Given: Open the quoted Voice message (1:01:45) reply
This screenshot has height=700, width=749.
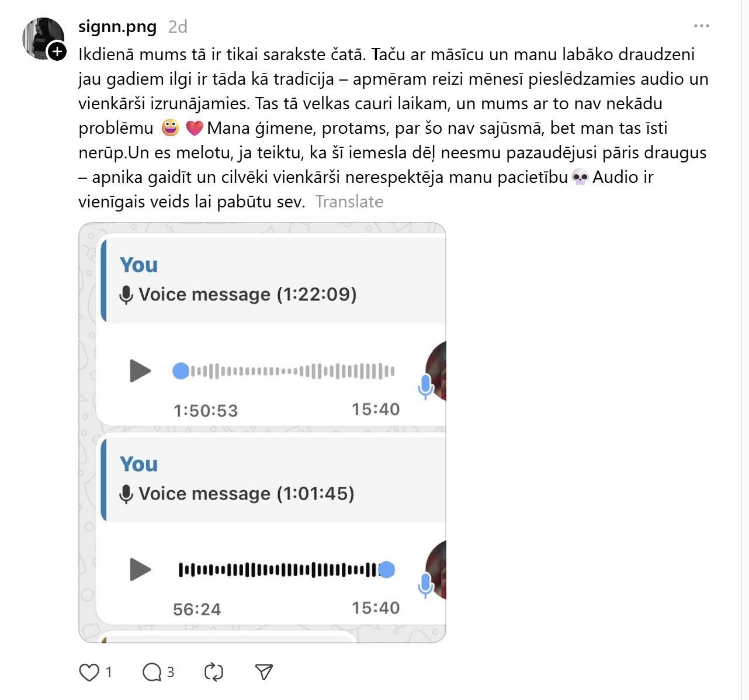Looking at the screenshot, I should click(273, 480).
